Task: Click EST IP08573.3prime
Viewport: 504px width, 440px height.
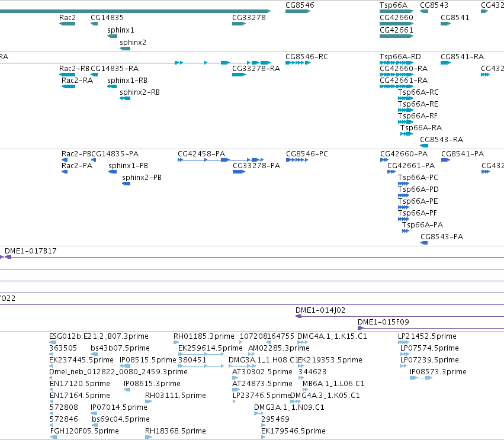Action: click(x=421, y=378)
